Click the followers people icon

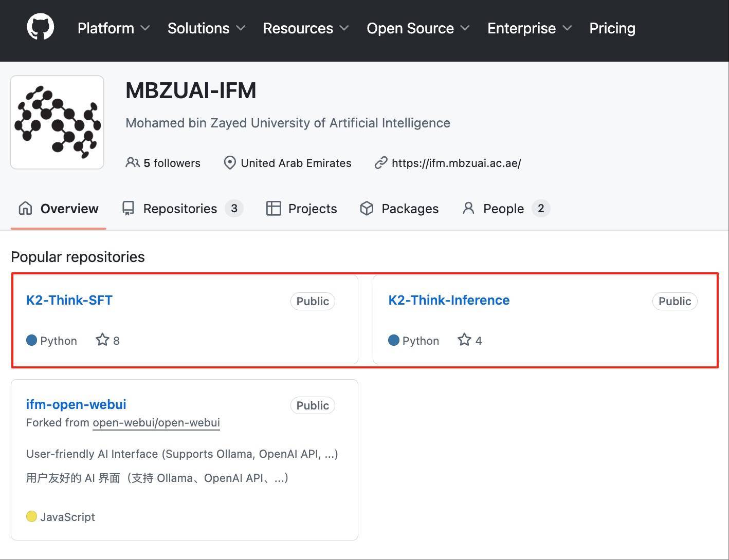132,163
